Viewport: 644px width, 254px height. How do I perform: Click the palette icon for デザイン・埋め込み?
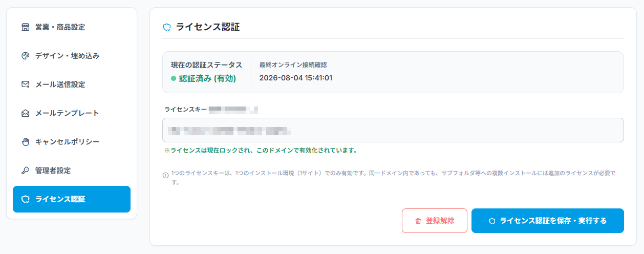pyautogui.click(x=26, y=56)
